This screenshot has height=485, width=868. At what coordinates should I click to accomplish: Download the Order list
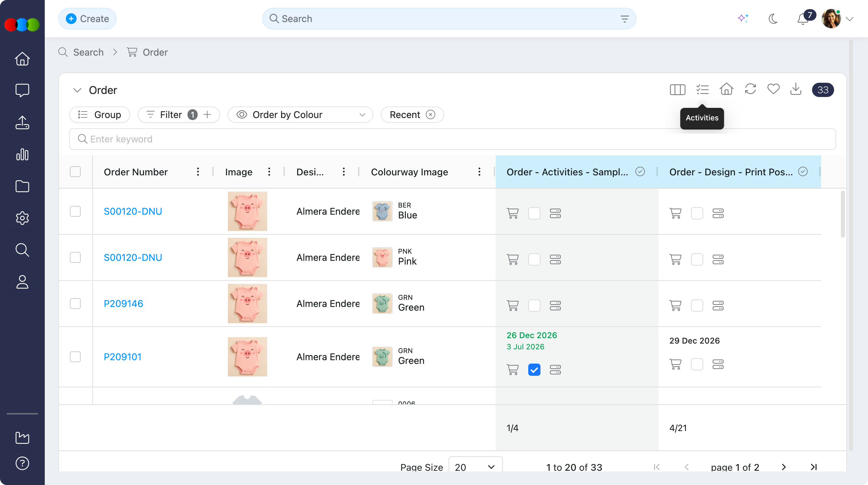(796, 89)
